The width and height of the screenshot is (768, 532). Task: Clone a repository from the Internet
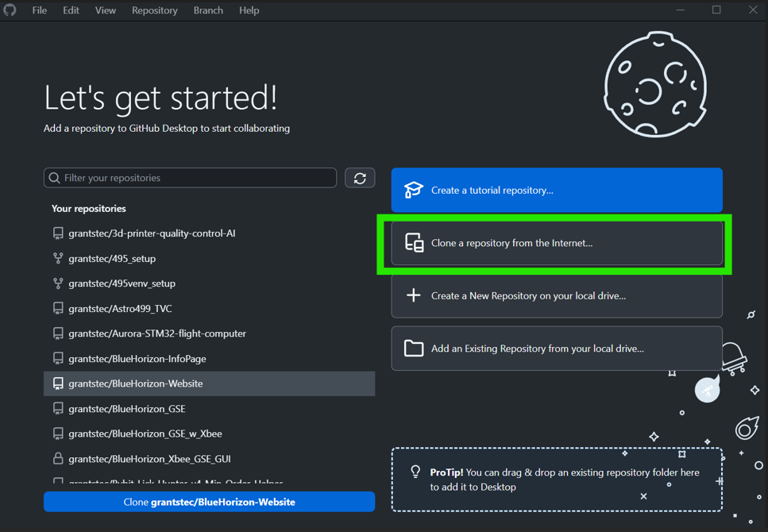(x=557, y=243)
